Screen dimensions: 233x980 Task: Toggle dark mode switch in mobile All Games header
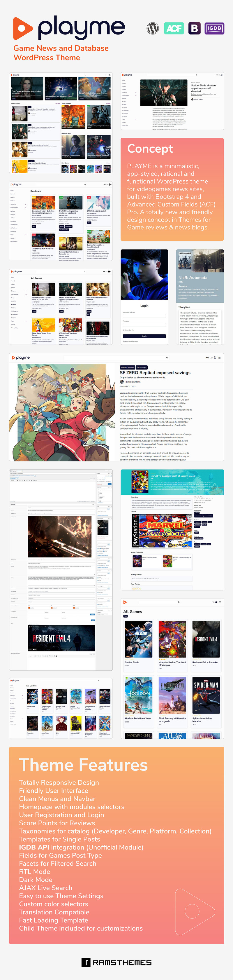click(x=213, y=602)
